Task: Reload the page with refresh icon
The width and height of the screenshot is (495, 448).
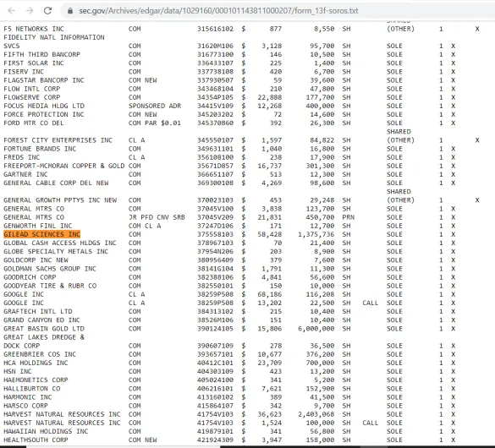Action: click(x=47, y=11)
